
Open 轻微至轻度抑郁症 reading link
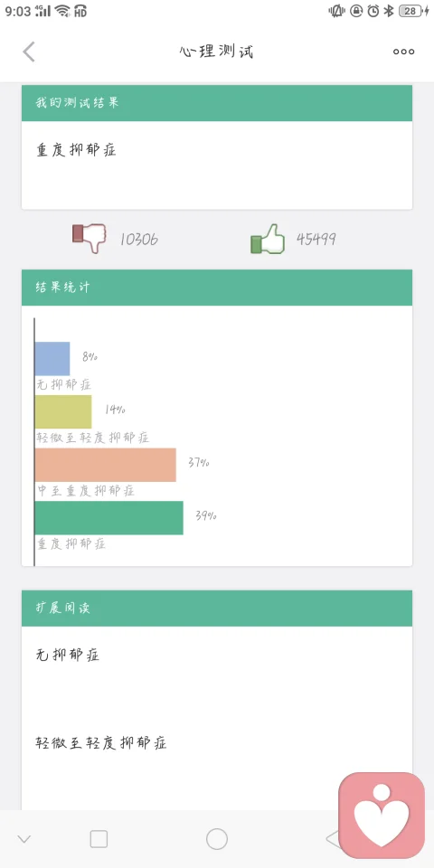tap(101, 742)
